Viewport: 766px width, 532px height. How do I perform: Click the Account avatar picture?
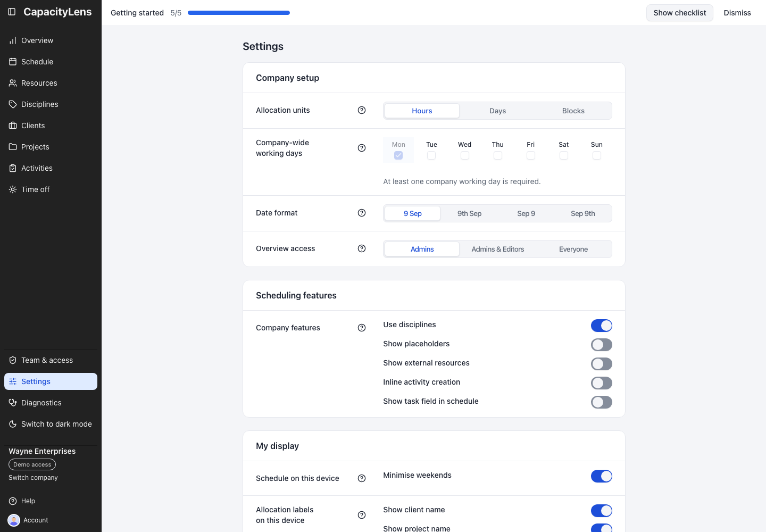(14, 520)
